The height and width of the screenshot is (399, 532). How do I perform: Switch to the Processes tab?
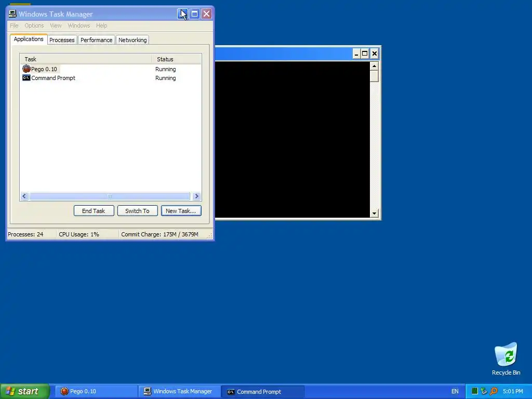tap(62, 40)
